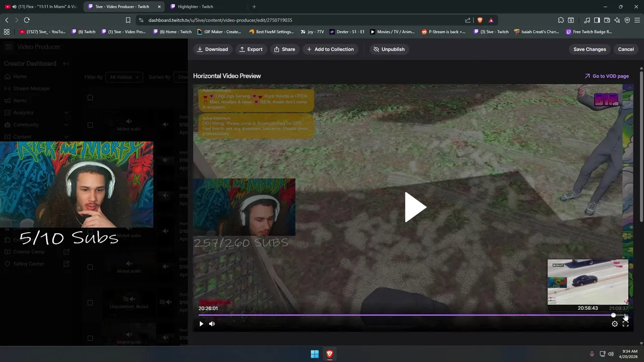
Task: Toggle the browser sidebar panel icon
Action: pyautogui.click(x=597, y=20)
